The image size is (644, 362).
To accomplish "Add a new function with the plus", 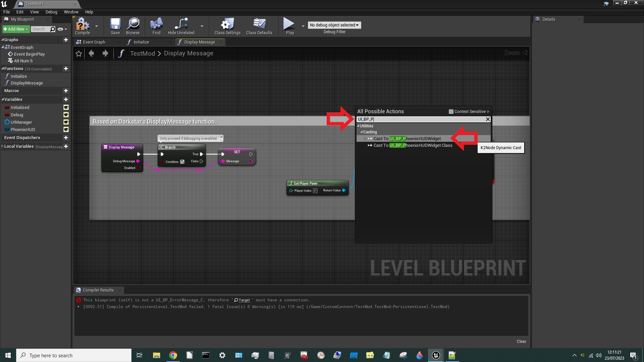I will (66, 68).
